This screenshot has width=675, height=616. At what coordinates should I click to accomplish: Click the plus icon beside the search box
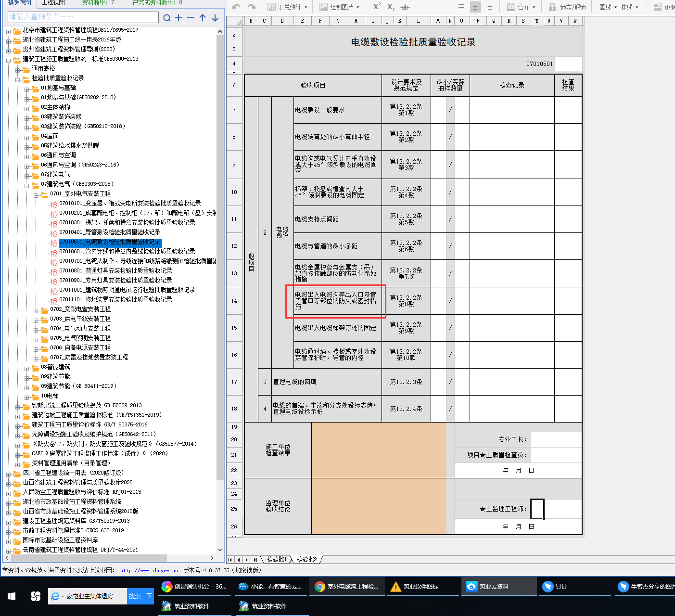tap(178, 18)
